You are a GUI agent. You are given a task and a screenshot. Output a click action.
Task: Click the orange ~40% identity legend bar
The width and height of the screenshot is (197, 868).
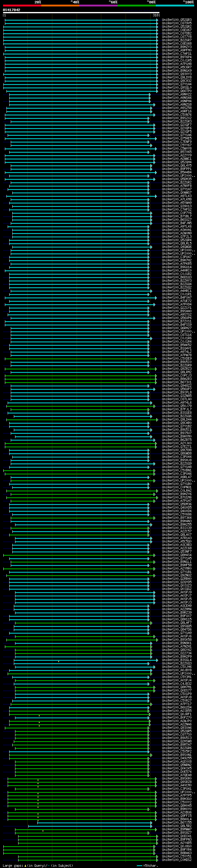[x=60, y=6]
